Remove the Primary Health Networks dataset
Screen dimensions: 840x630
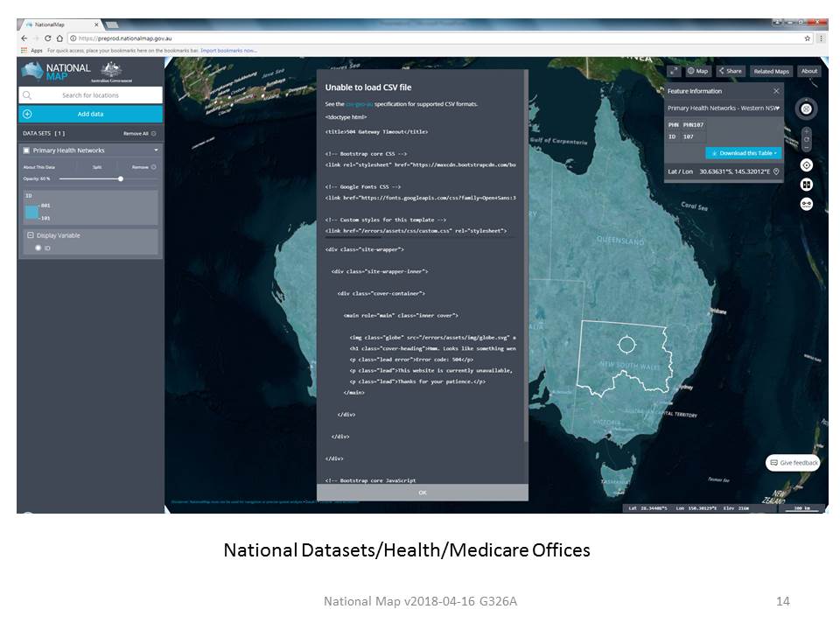[143, 167]
